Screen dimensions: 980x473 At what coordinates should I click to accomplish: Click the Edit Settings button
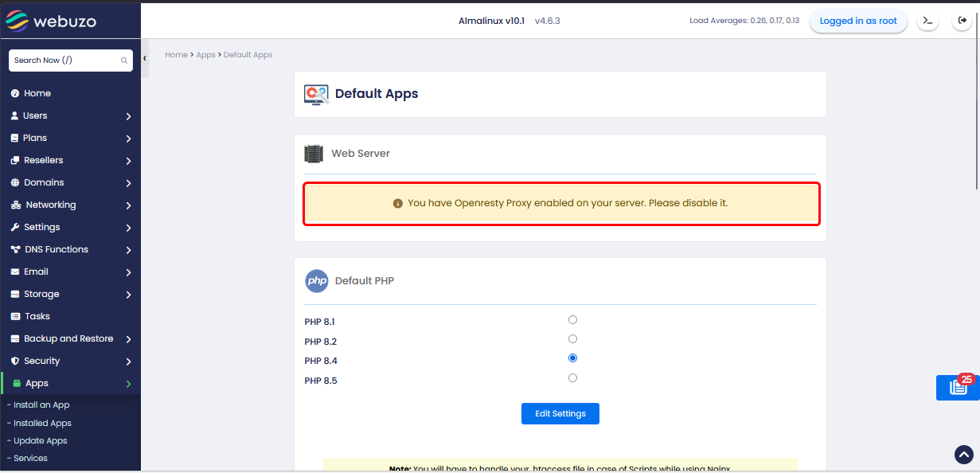[560, 414]
